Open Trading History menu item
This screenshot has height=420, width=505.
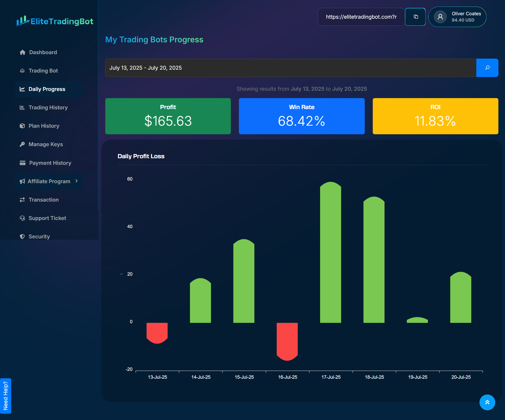pyautogui.click(x=48, y=107)
